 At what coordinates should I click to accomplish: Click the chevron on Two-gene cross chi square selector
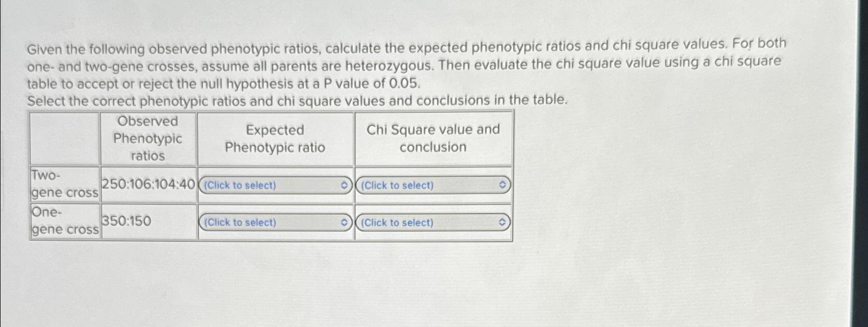point(501,184)
